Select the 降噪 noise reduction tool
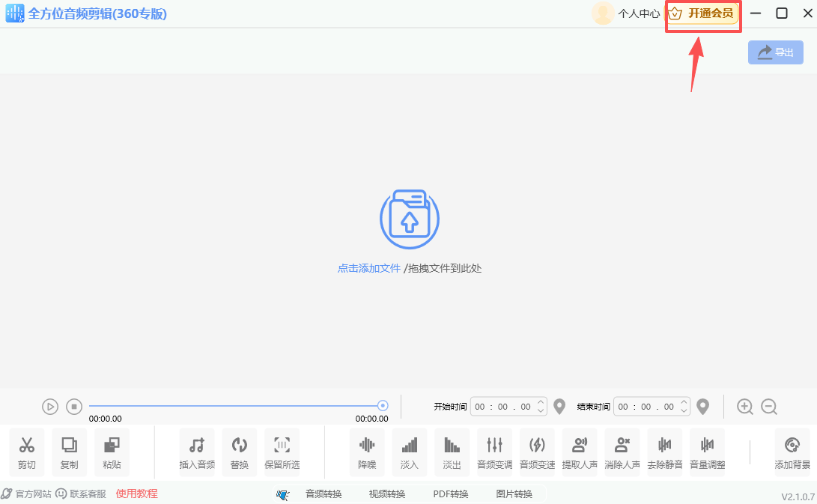The width and height of the screenshot is (817, 504). click(x=367, y=452)
